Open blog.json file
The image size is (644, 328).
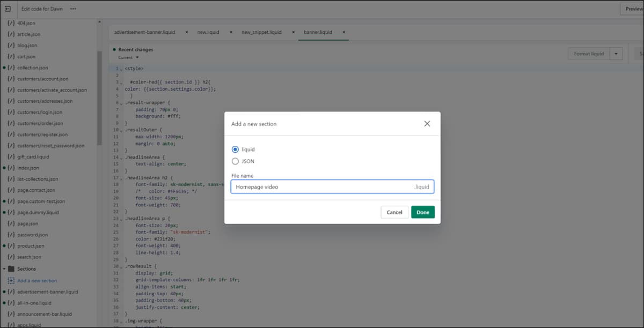26,46
